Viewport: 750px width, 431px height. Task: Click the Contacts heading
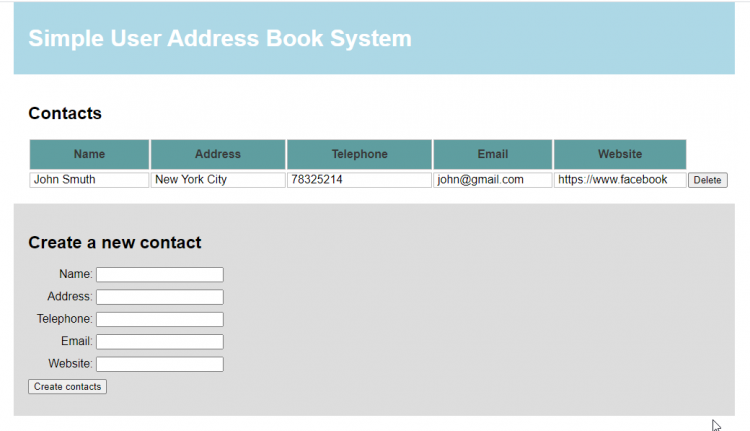(65, 113)
